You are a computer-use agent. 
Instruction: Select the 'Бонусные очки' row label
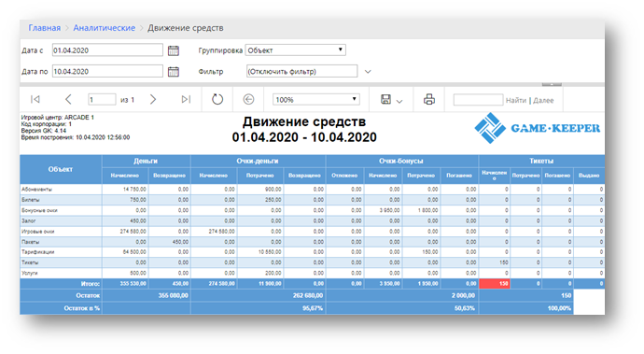tap(39, 210)
